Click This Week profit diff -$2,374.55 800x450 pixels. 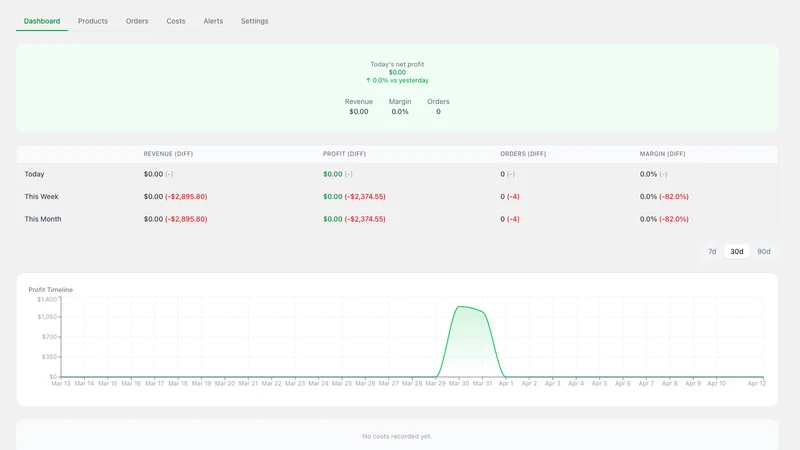(365, 196)
